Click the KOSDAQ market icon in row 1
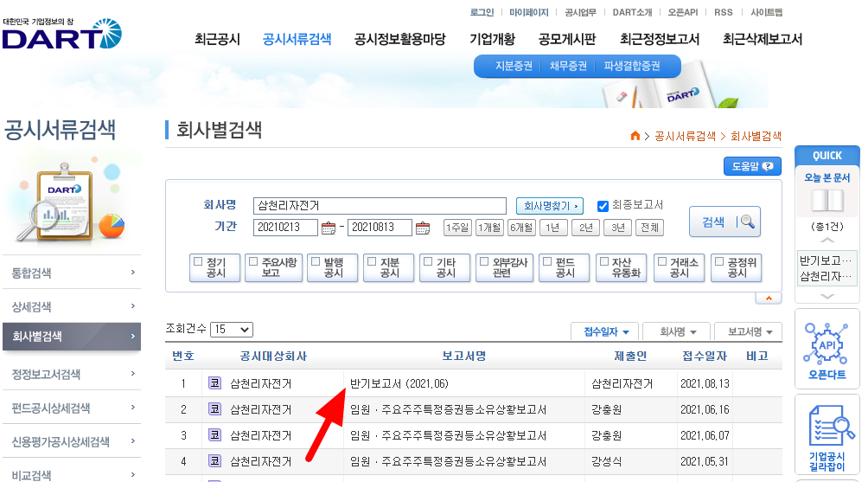This screenshot has height=482, width=868. point(214,382)
